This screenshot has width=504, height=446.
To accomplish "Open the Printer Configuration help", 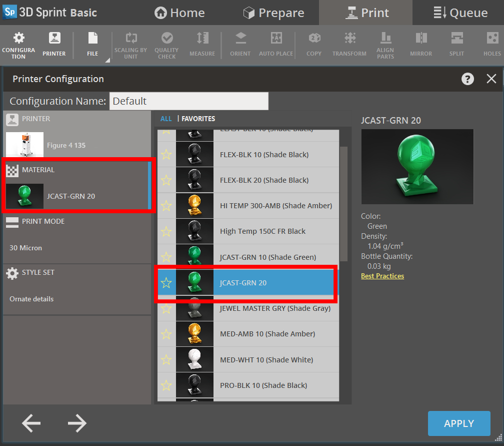I will [467, 79].
